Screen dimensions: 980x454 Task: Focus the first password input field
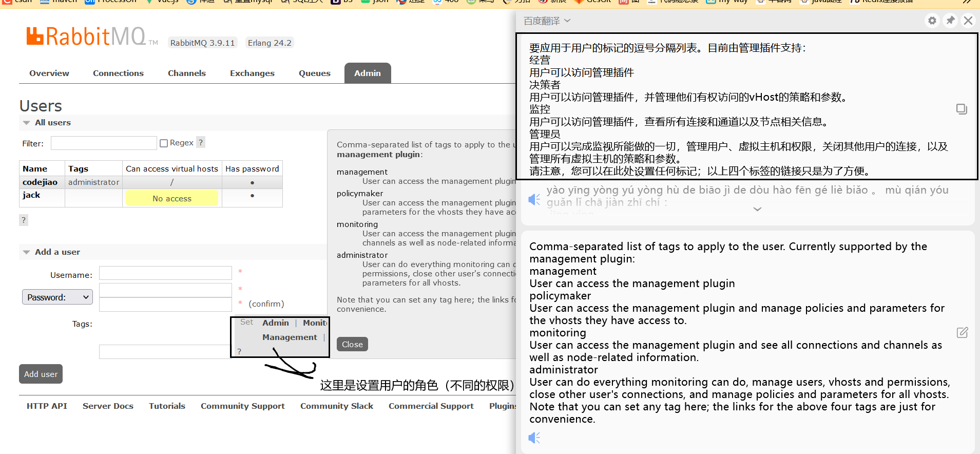click(x=165, y=290)
